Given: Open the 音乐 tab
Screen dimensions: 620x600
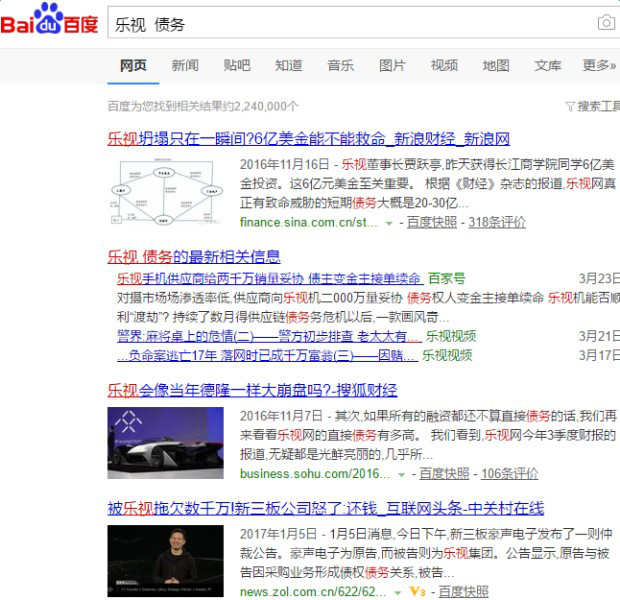Looking at the screenshot, I should pos(340,65).
